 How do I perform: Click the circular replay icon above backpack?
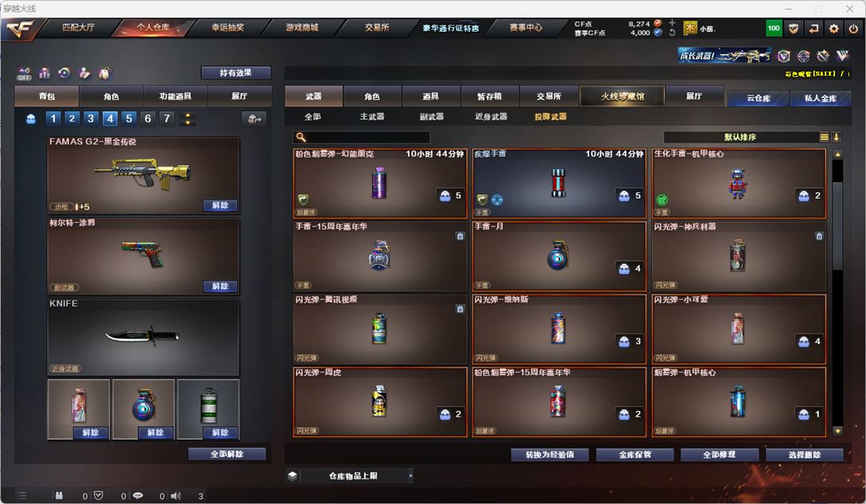(64, 73)
